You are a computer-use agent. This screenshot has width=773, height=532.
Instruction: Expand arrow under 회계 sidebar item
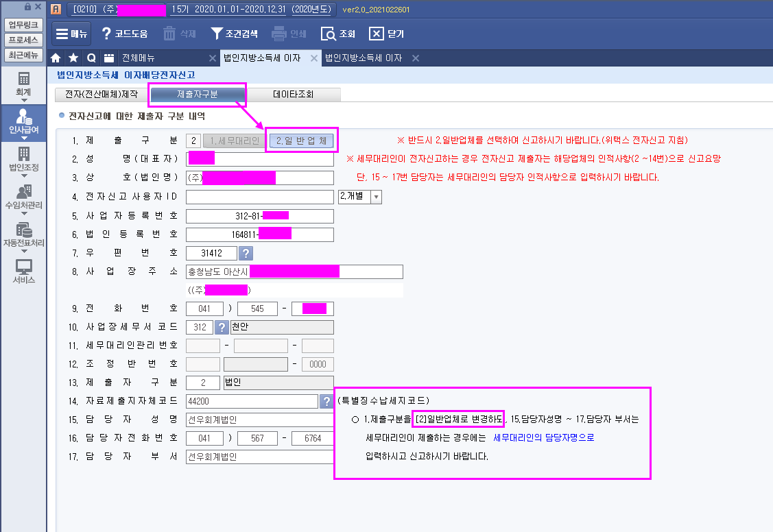coord(23,101)
